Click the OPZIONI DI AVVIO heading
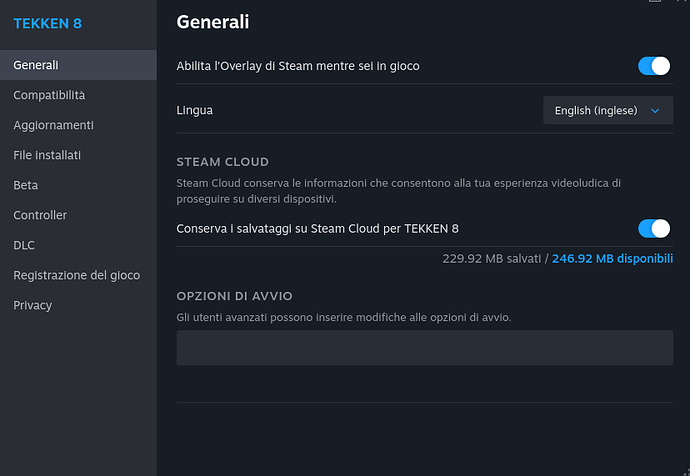690x476 pixels. pos(235,296)
